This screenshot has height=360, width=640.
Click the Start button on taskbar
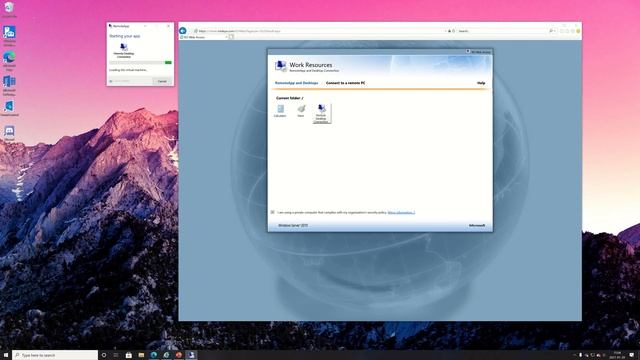(6, 355)
